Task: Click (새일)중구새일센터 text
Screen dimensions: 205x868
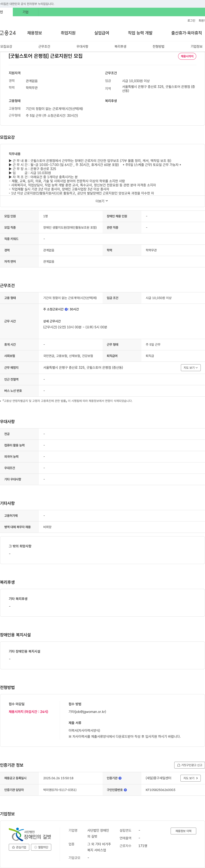Action: click(158, 778)
